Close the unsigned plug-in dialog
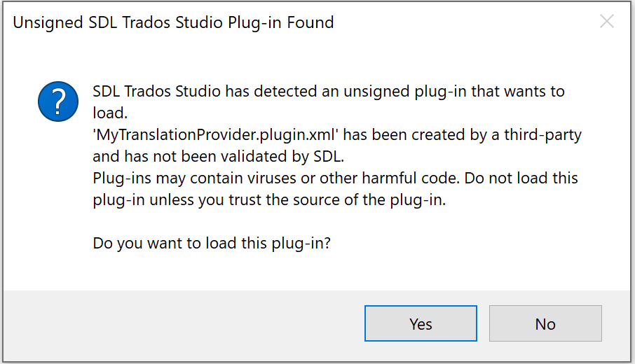Image resolution: width=635 pixels, height=364 pixels. pos(607,22)
